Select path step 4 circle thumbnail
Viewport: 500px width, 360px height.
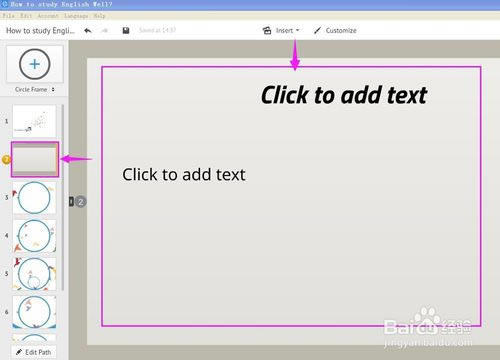pos(34,236)
